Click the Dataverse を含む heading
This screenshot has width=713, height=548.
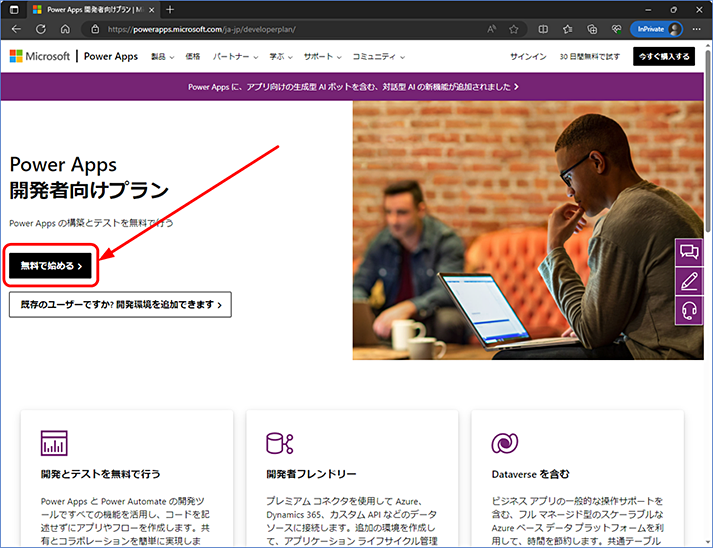tap(530, 474)
